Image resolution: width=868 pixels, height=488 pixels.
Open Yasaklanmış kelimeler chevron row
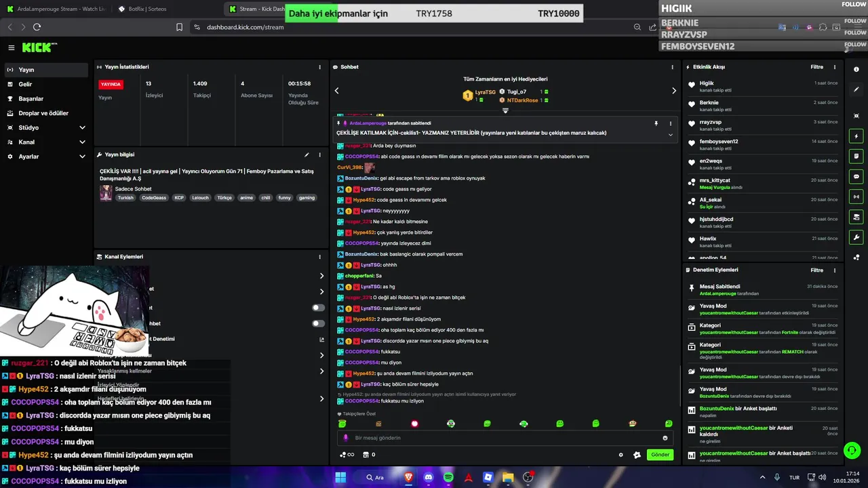(321, 371)
